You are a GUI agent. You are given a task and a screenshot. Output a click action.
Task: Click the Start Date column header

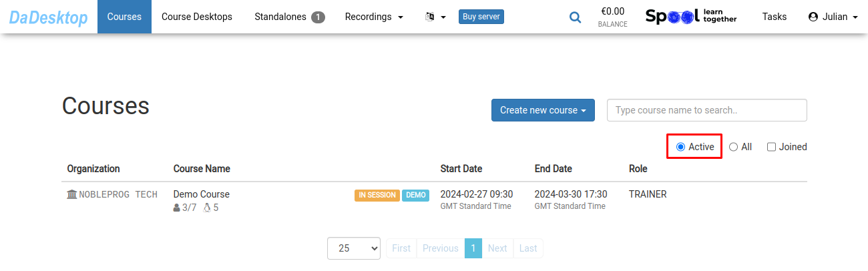[461, 168]
